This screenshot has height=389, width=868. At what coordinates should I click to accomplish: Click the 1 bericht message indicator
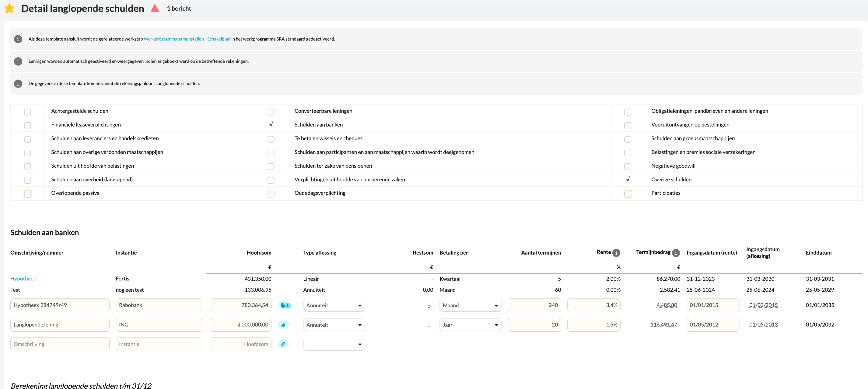click(x=179, y=9)
